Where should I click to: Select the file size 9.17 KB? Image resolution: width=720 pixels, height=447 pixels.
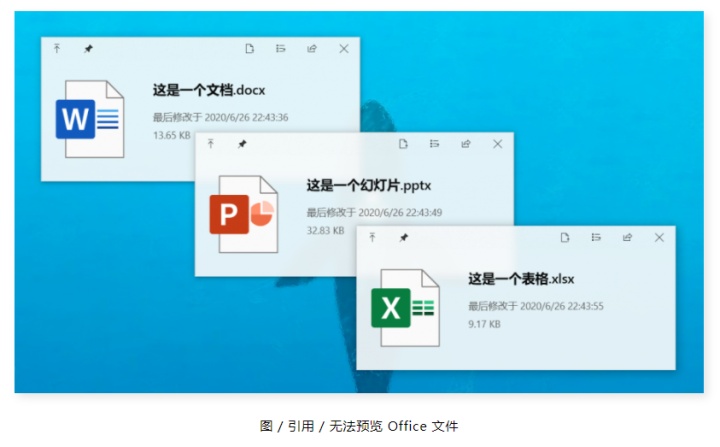coord(484,324)
